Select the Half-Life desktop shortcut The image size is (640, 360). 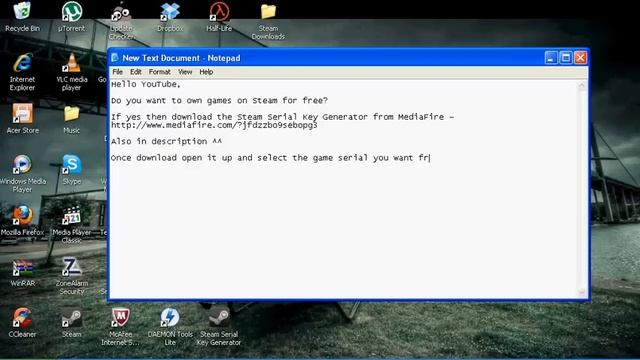coord(219,17)
